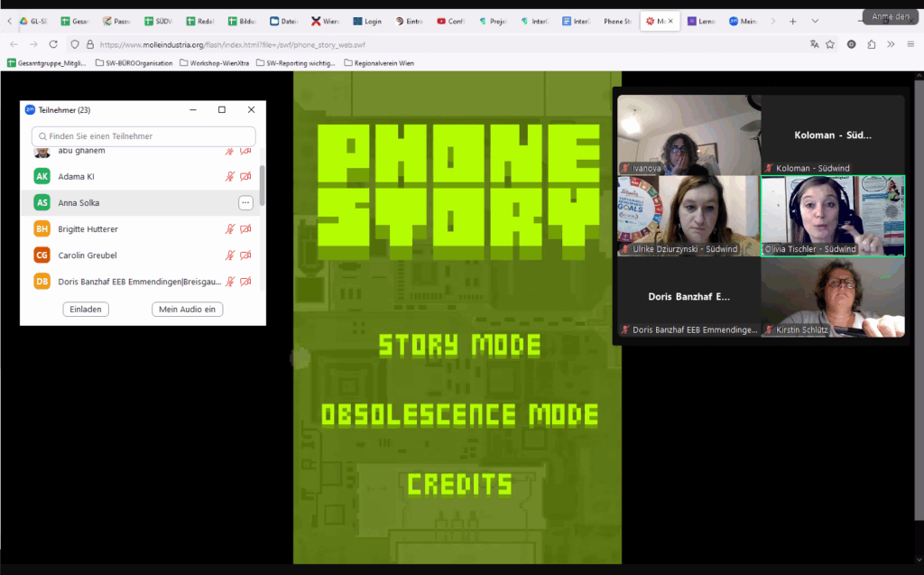This screenshot has height=575, width=924.
Task: Click Brigitte Hutterer's disabled camera icon
Action: click(x=245, y=229)
